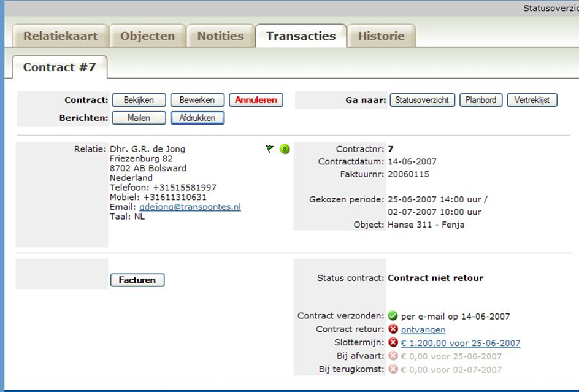Image resolution: width=579 pixels, height=392 pixels.
Task: Click the green circle badge numbered 8
Action: (285, 149)
